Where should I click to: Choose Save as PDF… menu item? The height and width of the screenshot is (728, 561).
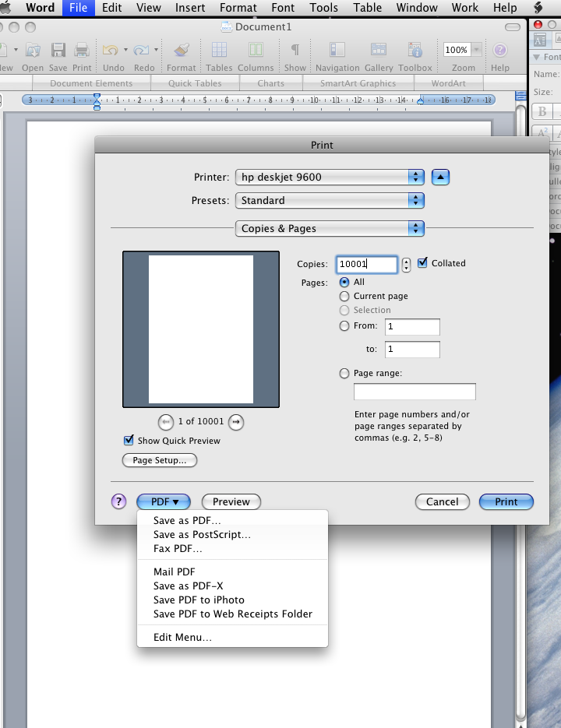click(232, 520)
